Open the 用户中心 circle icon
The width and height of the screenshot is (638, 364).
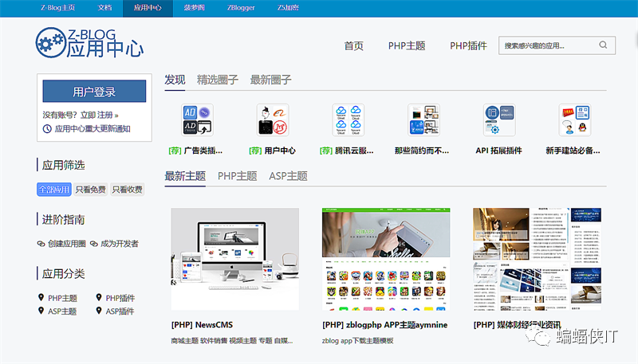pyautogui.click(x=273, y=119)
